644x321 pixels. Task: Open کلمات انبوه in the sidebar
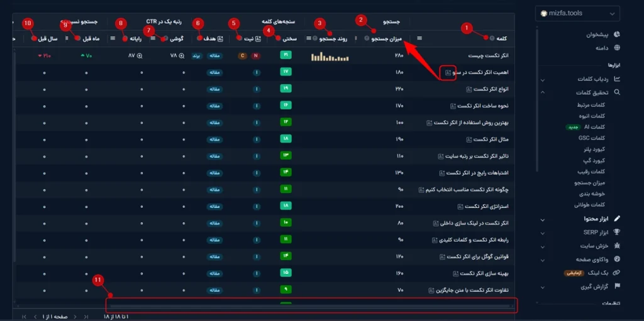[x=592, y=116]
